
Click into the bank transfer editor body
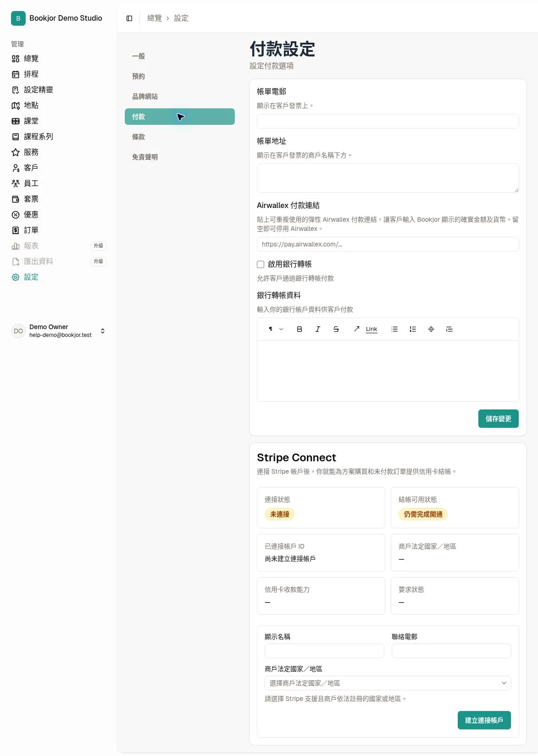(388, 371)
